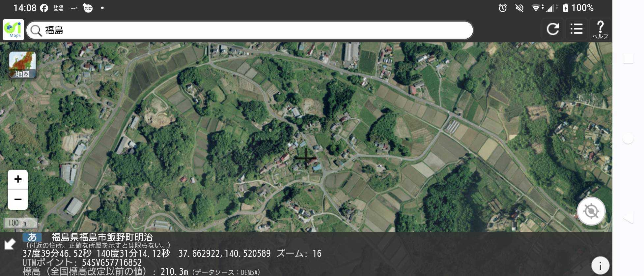
Task: Tap the status bar clock 14:08
Action: pos(25,8)
